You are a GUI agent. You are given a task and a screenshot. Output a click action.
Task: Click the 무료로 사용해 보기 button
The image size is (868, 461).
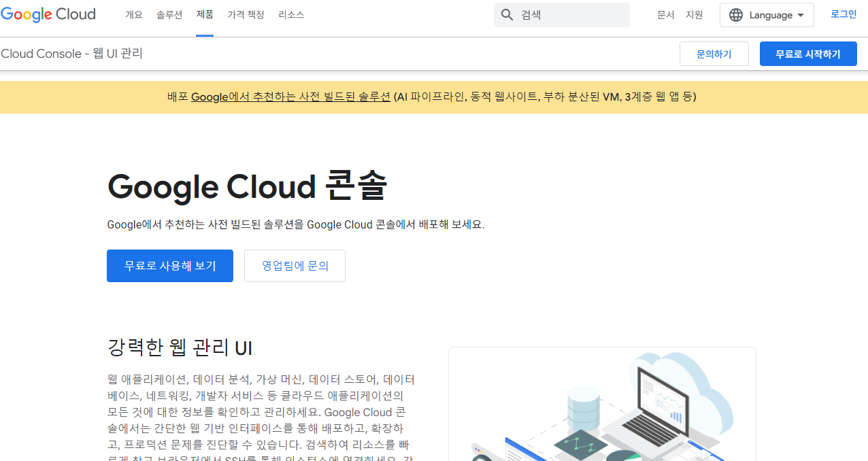(x=169, y=266)
